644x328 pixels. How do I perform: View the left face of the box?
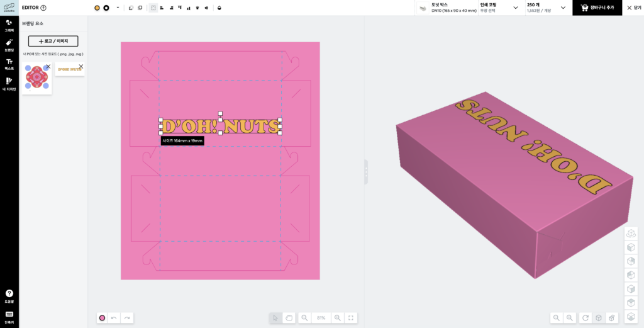coord(630,247)
